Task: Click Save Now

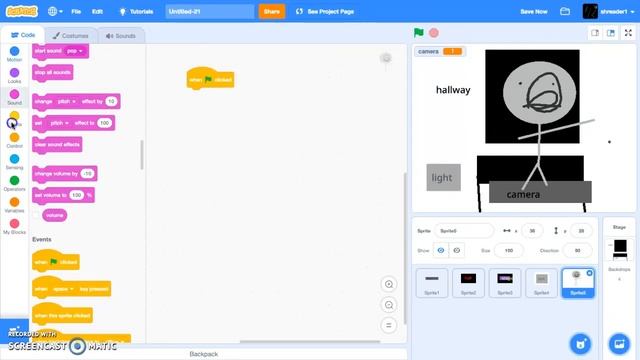Action: 533,11
